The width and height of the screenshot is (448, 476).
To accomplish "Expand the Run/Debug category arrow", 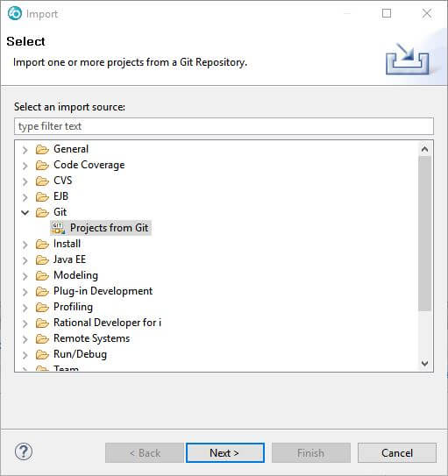I will point(25,355).
